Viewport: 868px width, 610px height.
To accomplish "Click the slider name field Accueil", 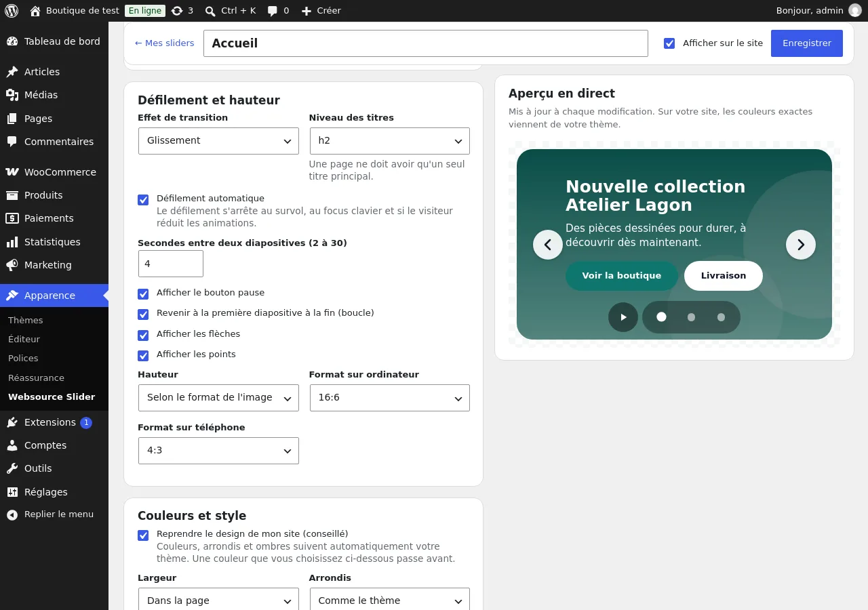I will [426, 43].
